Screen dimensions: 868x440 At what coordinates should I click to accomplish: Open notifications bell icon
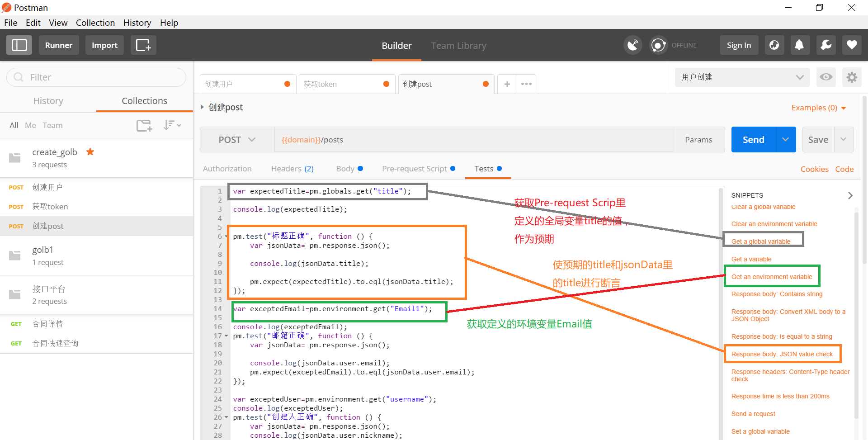tap(799, 45)
